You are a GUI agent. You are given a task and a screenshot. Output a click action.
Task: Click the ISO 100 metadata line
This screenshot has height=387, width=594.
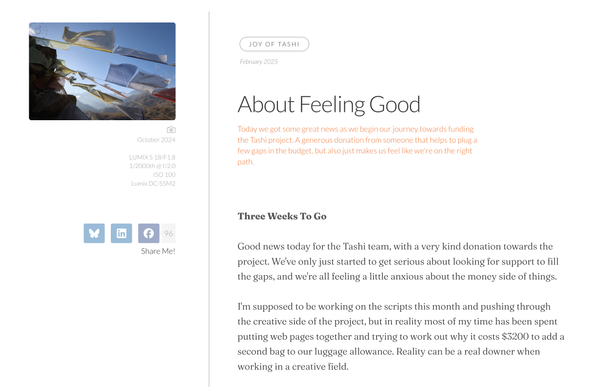(164, 175)
